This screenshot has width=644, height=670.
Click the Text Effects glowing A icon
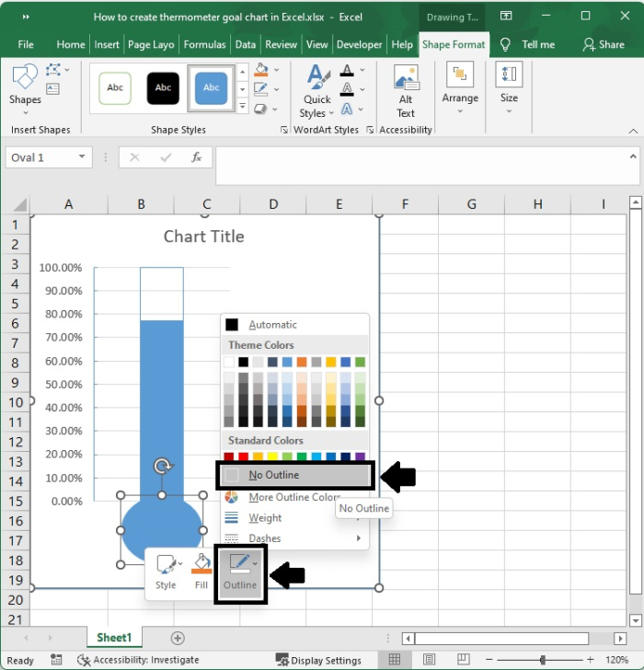coord(347,109)
